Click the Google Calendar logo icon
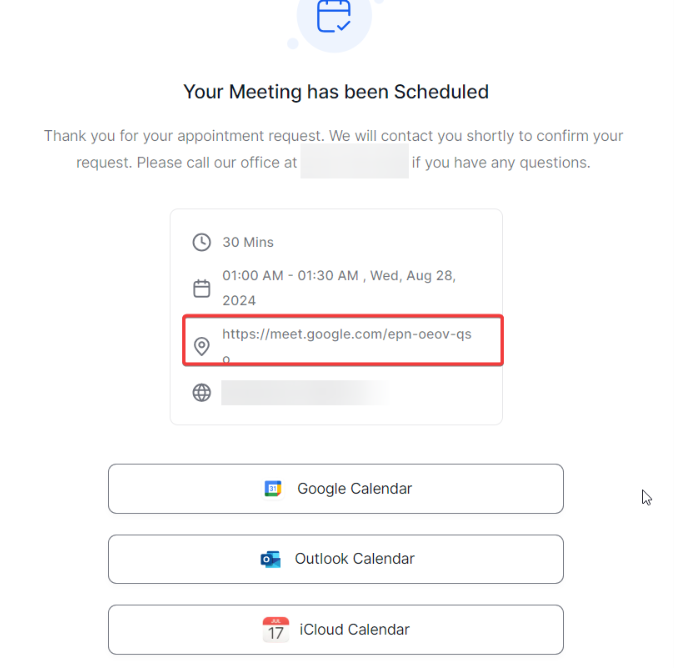The image size is (674, 670). pos(273,489)
